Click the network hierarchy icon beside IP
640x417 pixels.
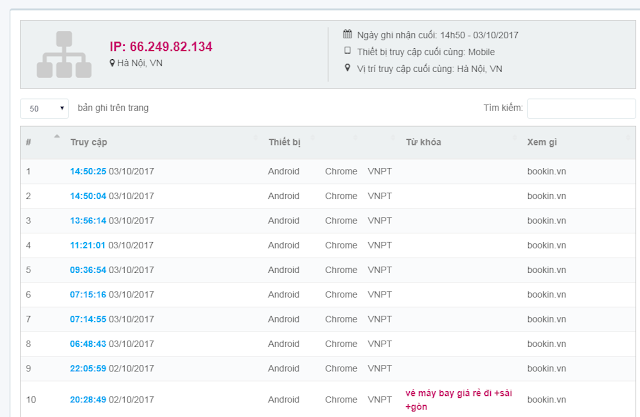coord(64,54)
